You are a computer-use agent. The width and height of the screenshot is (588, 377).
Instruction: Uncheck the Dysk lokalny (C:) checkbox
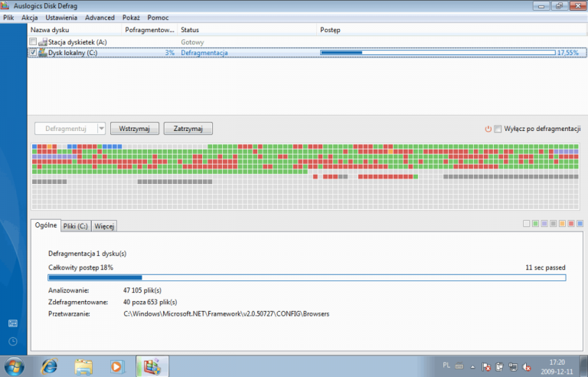coord(33,53)
